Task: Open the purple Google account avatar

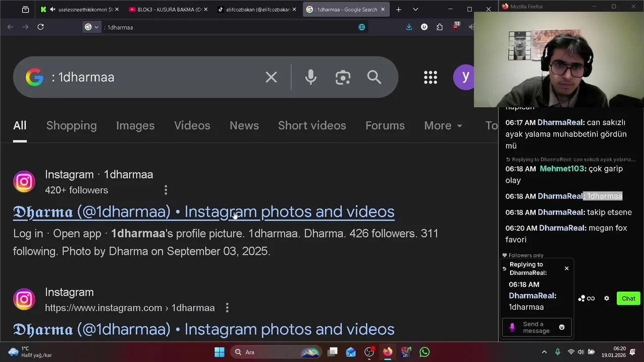Action: pos(464,77)
